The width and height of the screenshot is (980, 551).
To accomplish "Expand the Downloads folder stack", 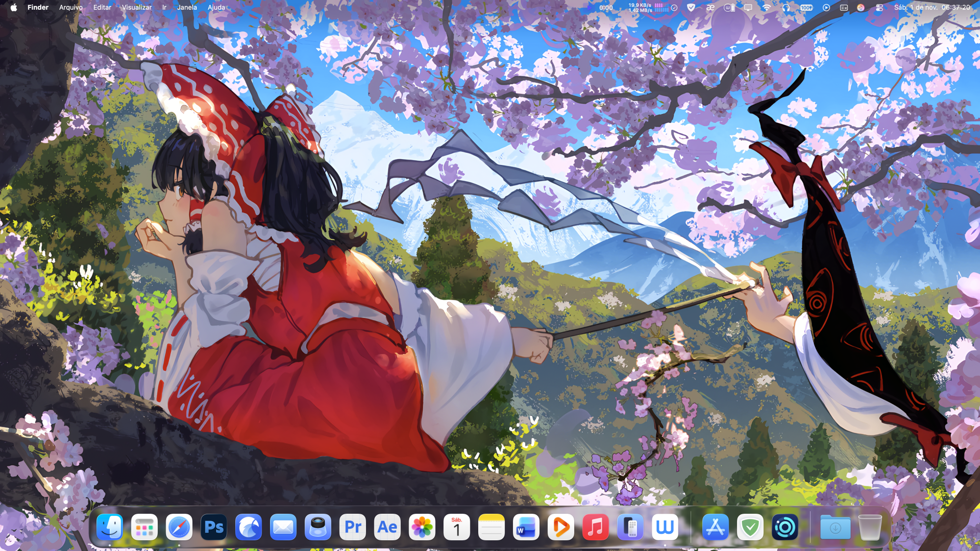I will 835,527.
